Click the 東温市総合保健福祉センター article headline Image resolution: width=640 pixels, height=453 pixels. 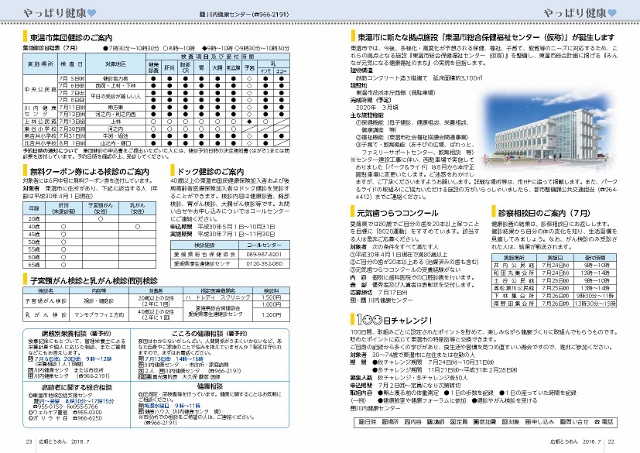pos(486,38)
